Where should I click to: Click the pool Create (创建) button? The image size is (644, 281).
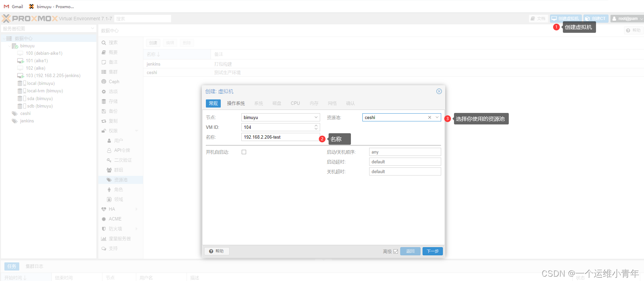click(x=153, y=43)
